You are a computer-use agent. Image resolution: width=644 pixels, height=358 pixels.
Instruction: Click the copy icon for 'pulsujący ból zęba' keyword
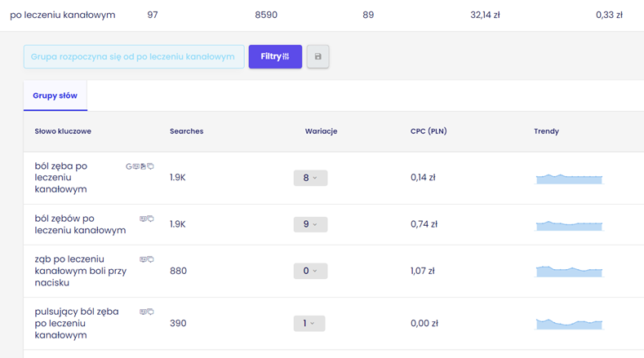150,312
